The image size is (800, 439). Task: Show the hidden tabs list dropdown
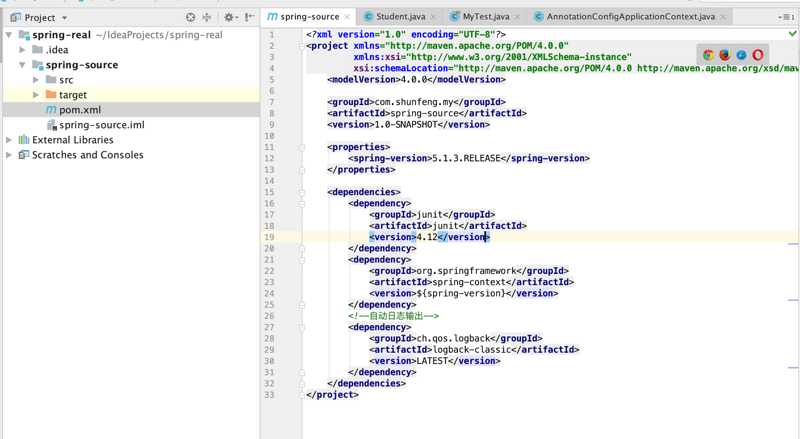coord(787,17)
